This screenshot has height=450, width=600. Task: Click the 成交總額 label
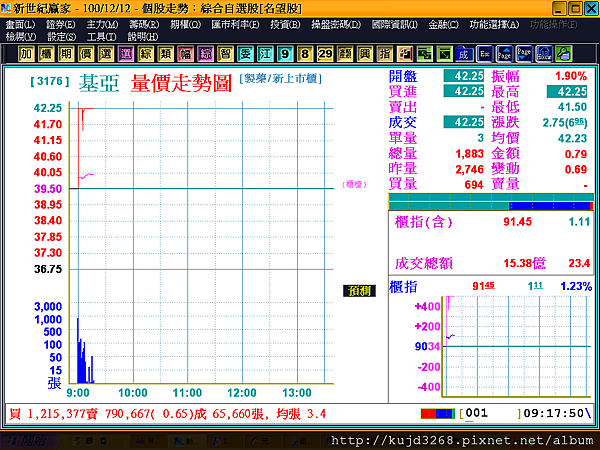point(424,263)
